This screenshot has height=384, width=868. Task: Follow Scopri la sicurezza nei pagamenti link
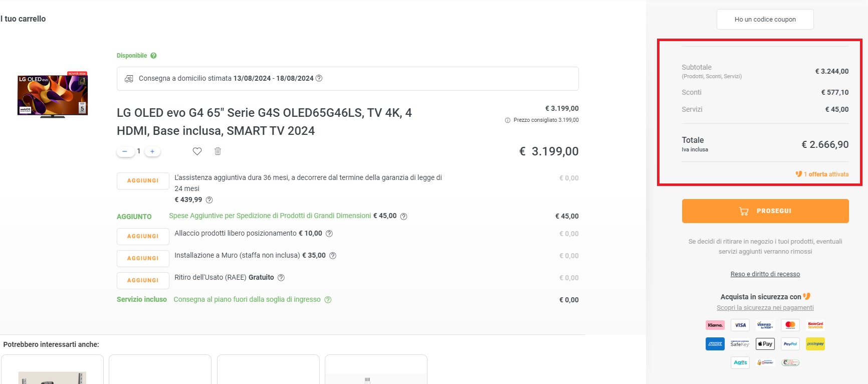click(765, 308)
